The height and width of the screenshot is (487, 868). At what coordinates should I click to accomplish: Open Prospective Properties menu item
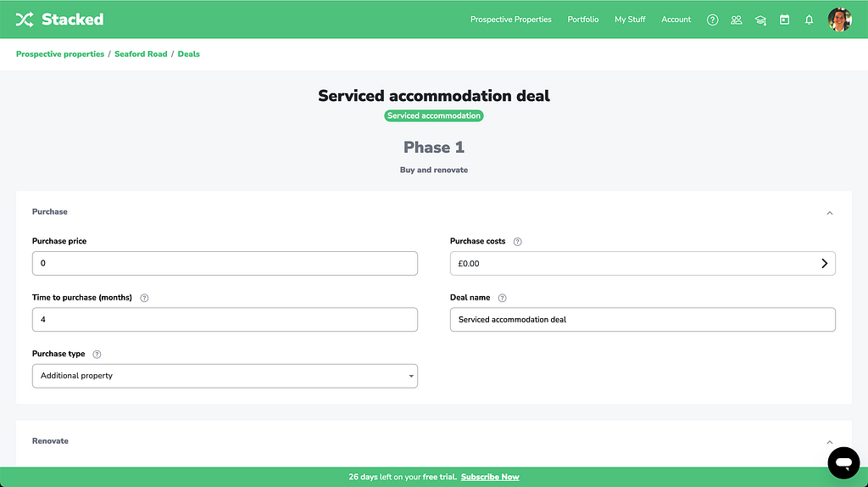pyautogui.click(x=510, y=20)
